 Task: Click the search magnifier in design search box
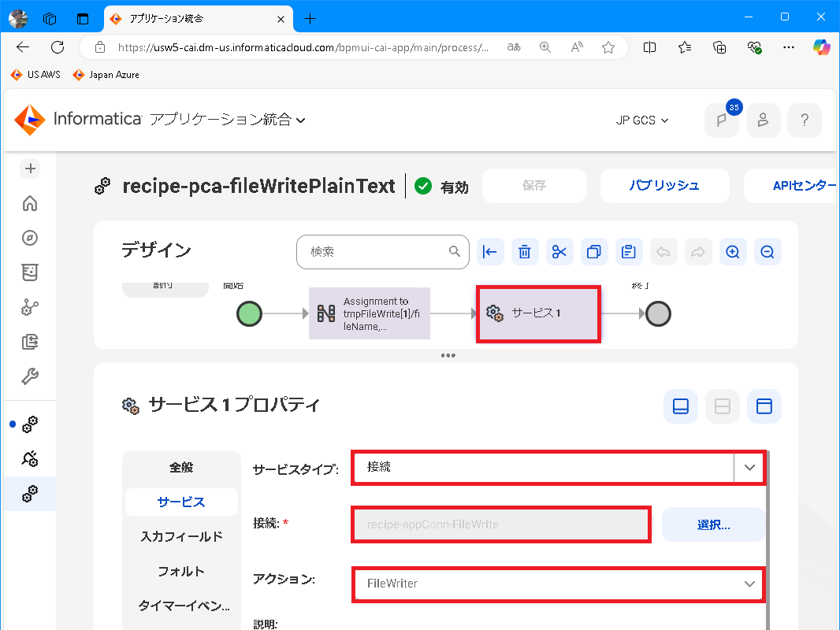pos(455,251)
